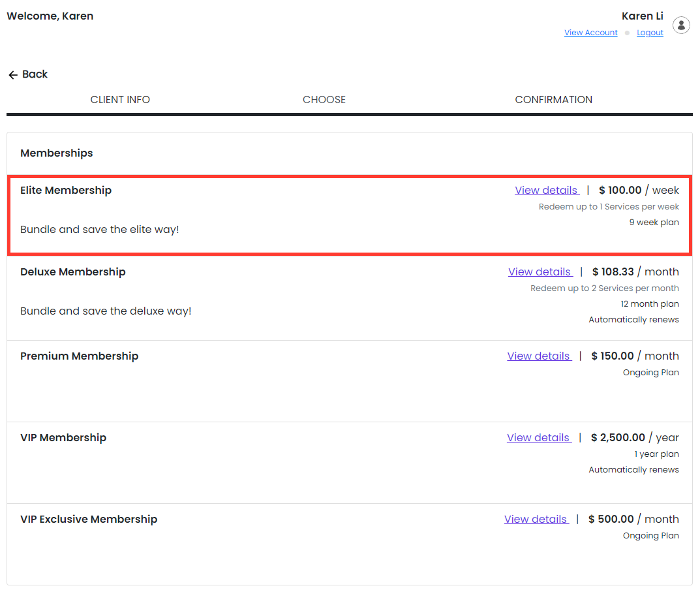Screen dimensions: 700x590
Task: View details for VIP Exclusive Membership
Action: click(x=536, y=520)
